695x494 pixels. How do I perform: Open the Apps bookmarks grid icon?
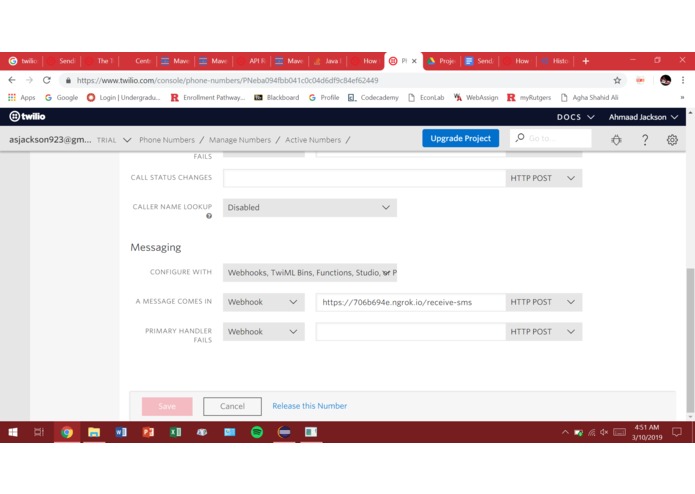(x=12, y=97)
